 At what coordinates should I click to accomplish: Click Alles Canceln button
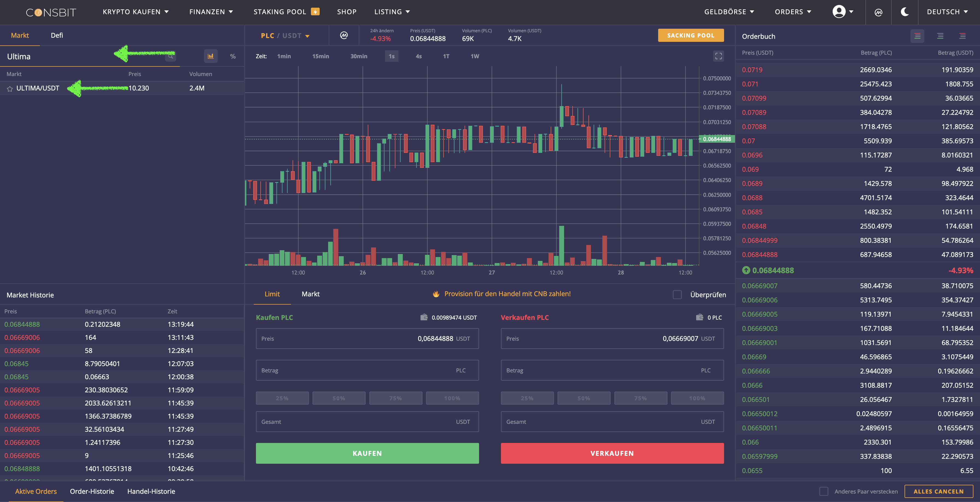click(938, 491)
